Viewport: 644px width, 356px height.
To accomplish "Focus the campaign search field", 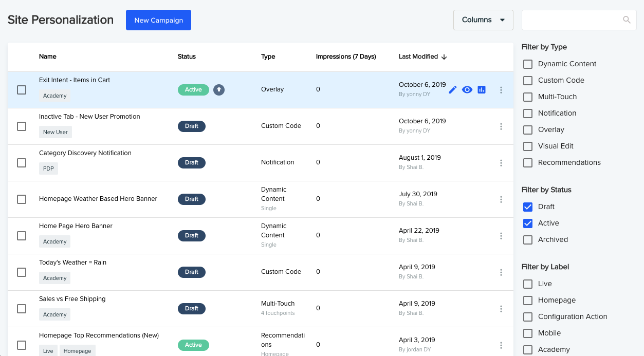I will [571, 20].
